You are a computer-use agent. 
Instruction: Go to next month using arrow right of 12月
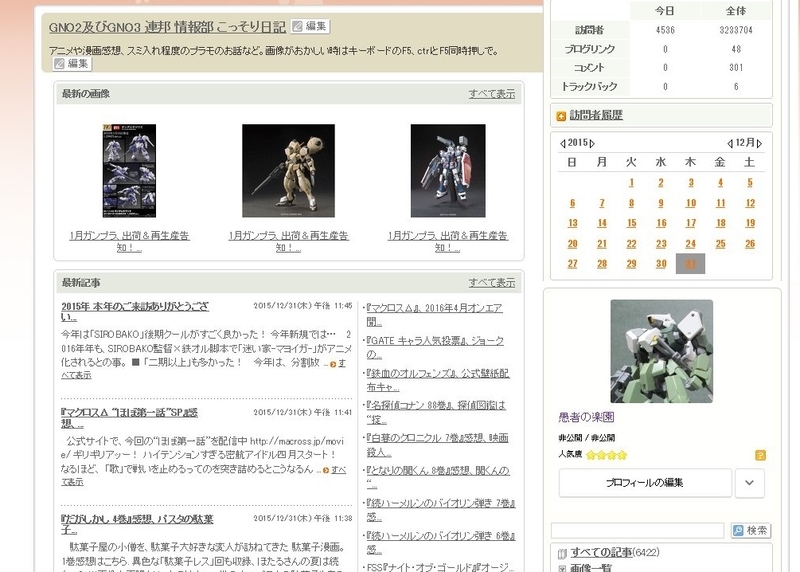[x=759, y=144]
